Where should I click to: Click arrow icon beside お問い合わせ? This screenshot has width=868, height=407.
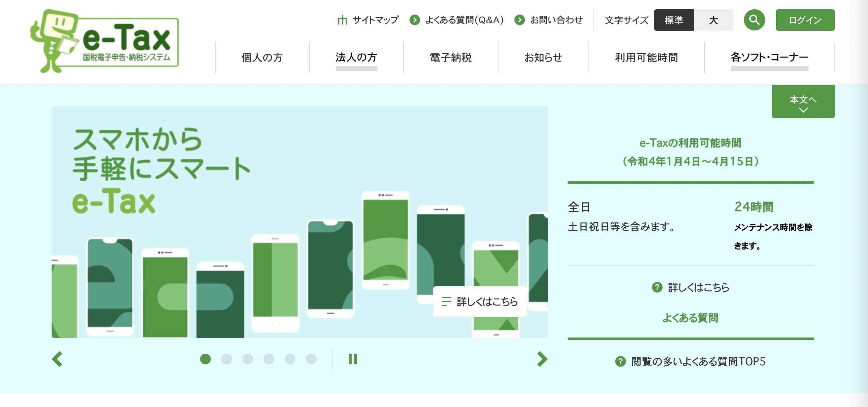520,20
